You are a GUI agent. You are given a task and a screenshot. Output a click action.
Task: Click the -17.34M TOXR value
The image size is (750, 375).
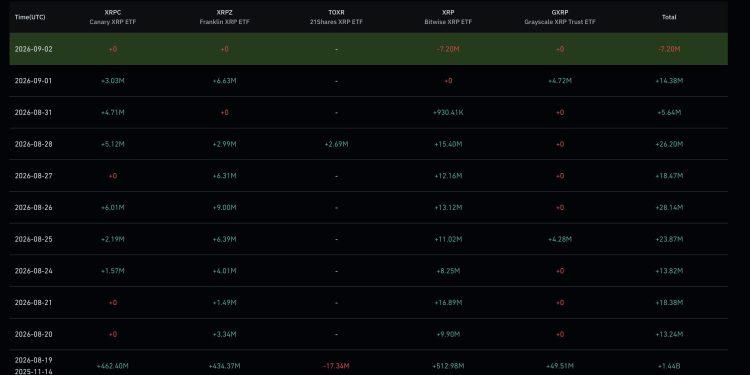(336, 366)
